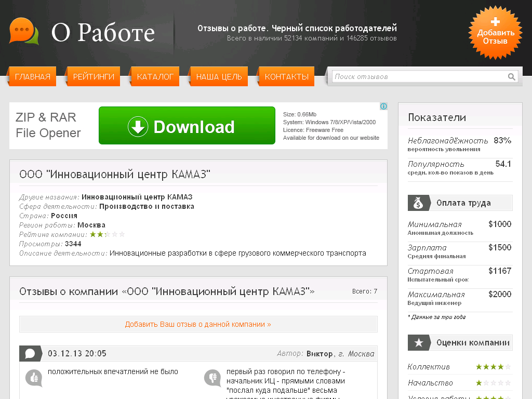Open the ГЛАВНАЯ menu tab
This screenshot has width=532, height=399.
click(x=33, y=77)
